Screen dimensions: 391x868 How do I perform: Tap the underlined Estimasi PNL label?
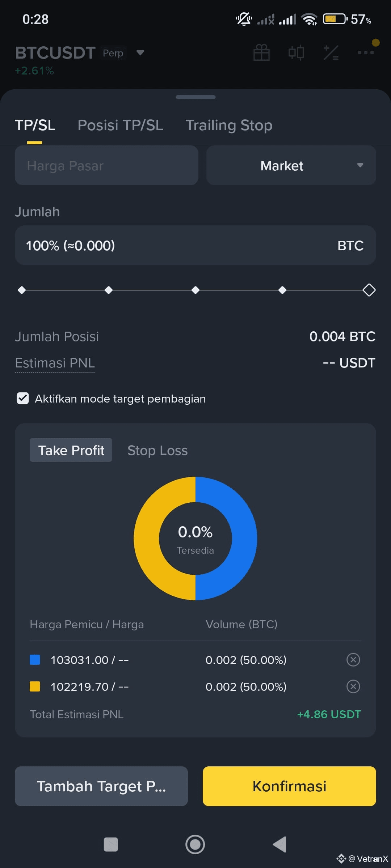[x=55, y=363]
